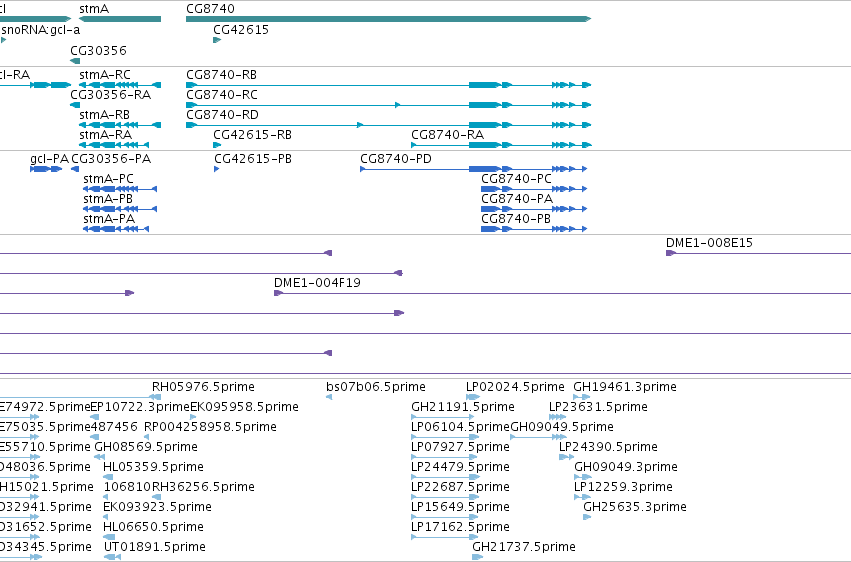Select the 106810 feature label
This screenshot has height=562, width=851.
point(128,488)
